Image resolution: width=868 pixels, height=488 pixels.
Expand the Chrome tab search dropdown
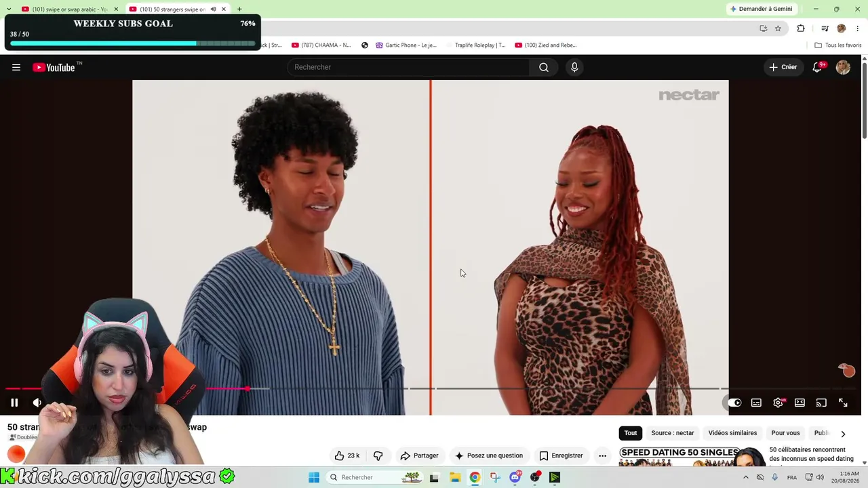(8, 9)
